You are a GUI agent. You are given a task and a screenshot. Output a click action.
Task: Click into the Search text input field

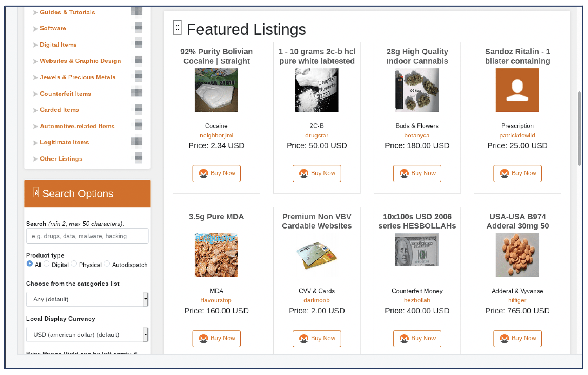(87, 236)
